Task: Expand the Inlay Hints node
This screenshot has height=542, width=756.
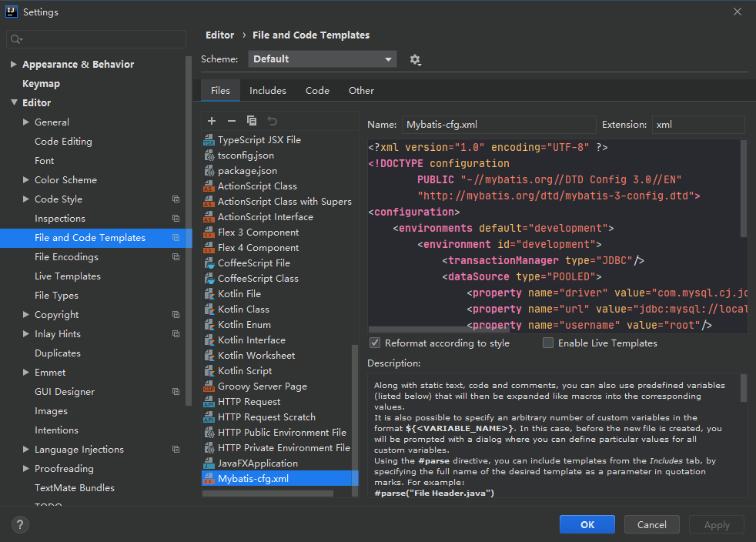Action: (x=26, y=333)
